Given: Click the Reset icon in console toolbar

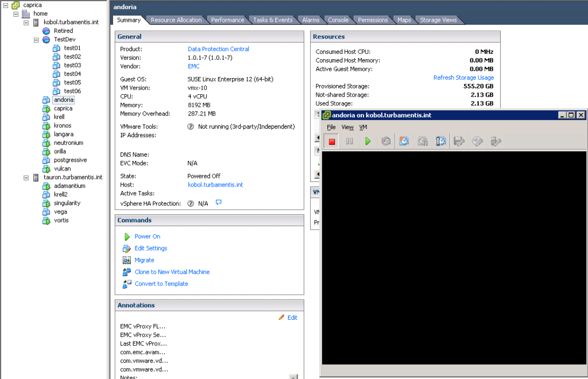Looking at the screenshot, I should pyautogui.click(x=386, y=141).
